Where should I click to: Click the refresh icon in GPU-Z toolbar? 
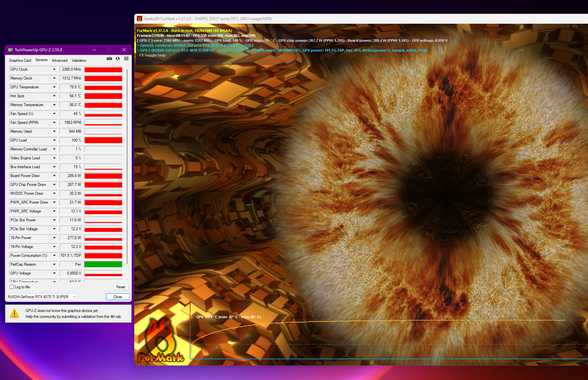pos(118,59)
